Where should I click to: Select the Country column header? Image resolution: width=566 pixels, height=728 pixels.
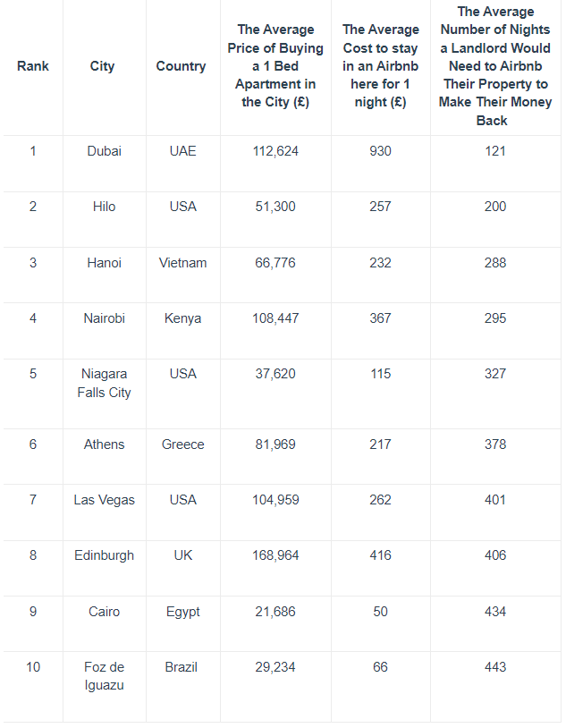[x=181, y=66]
